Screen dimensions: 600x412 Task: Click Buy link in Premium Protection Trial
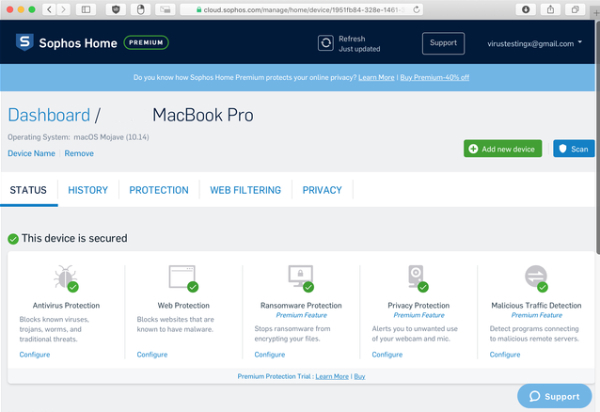click(x=360, y=376)
